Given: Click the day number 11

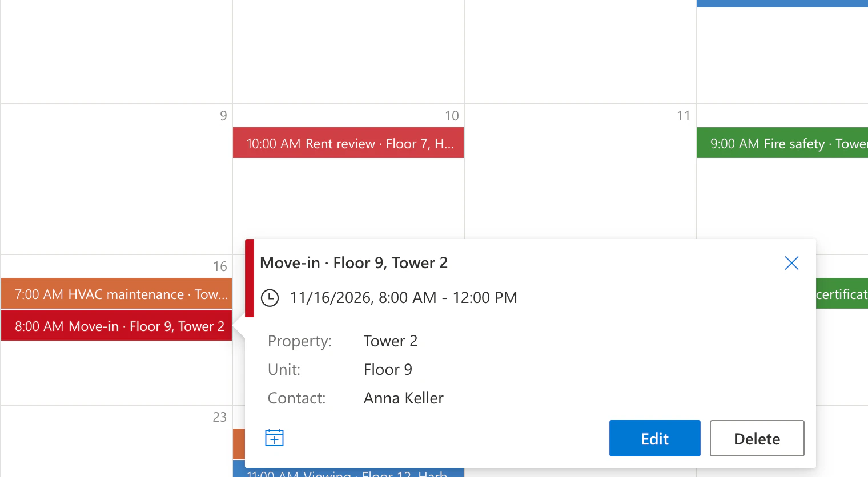Looking at the screenshot, I should pos(684,116).
